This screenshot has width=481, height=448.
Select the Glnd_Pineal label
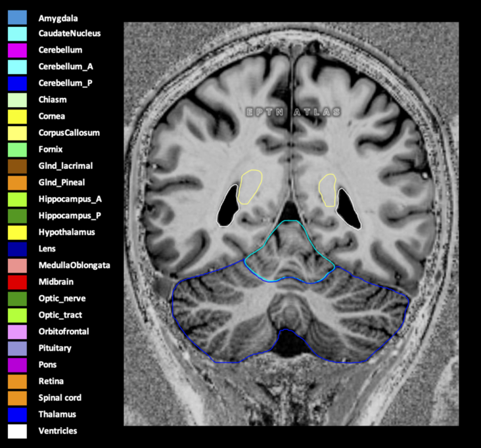point(62,183)
